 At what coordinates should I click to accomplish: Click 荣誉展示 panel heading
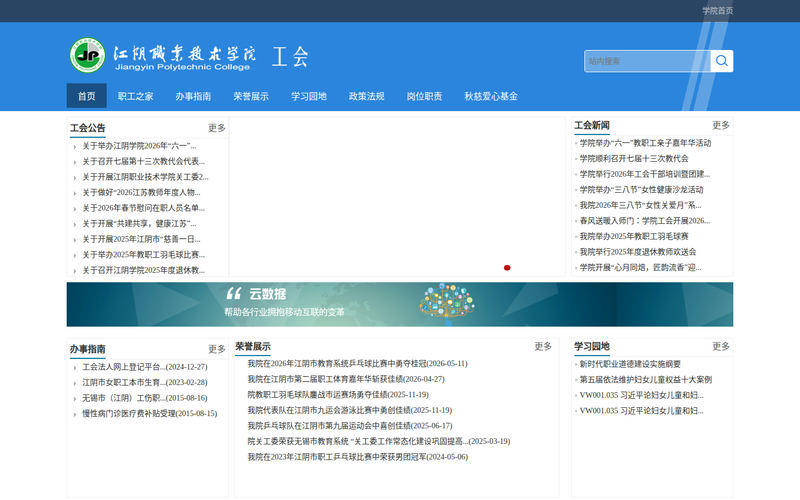(x=253, y=347)
